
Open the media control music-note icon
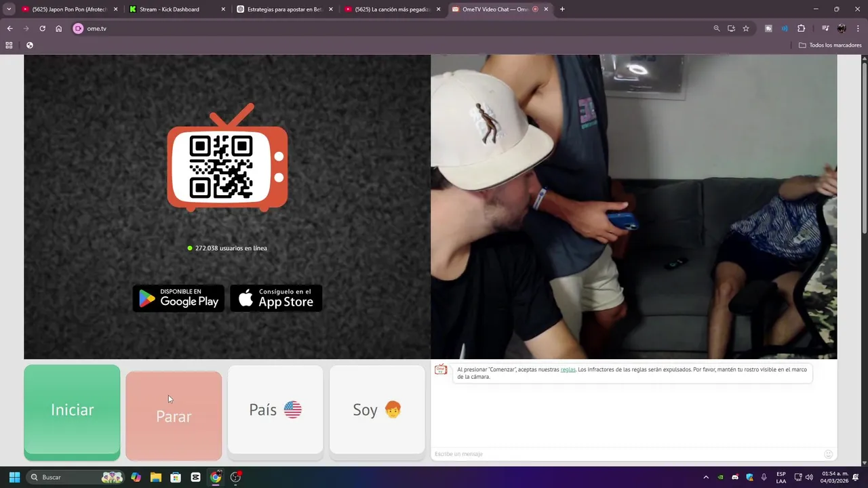(x=825, y=28)
